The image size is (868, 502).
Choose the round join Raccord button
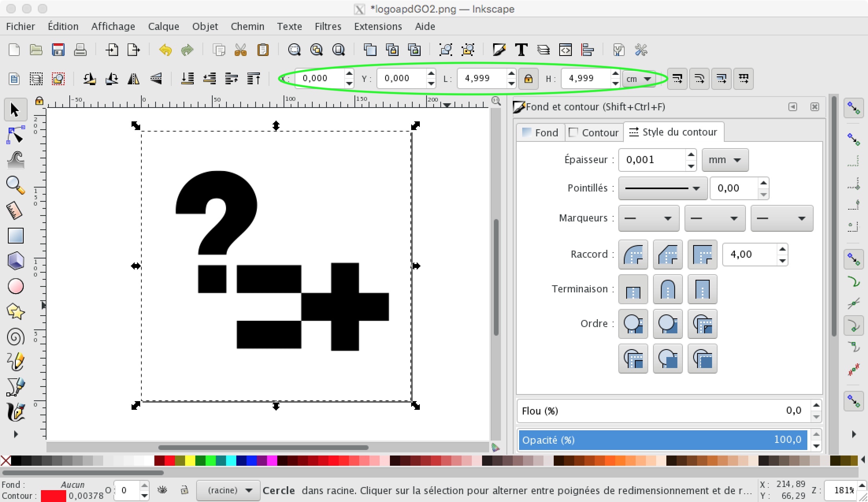click(633, 255)
